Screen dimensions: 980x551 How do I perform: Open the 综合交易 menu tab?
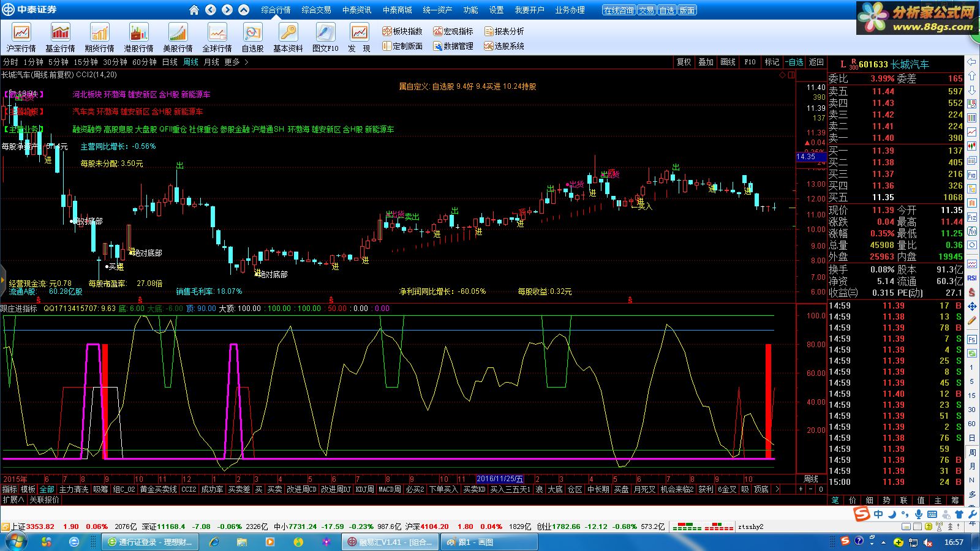[x=316, y=10]
